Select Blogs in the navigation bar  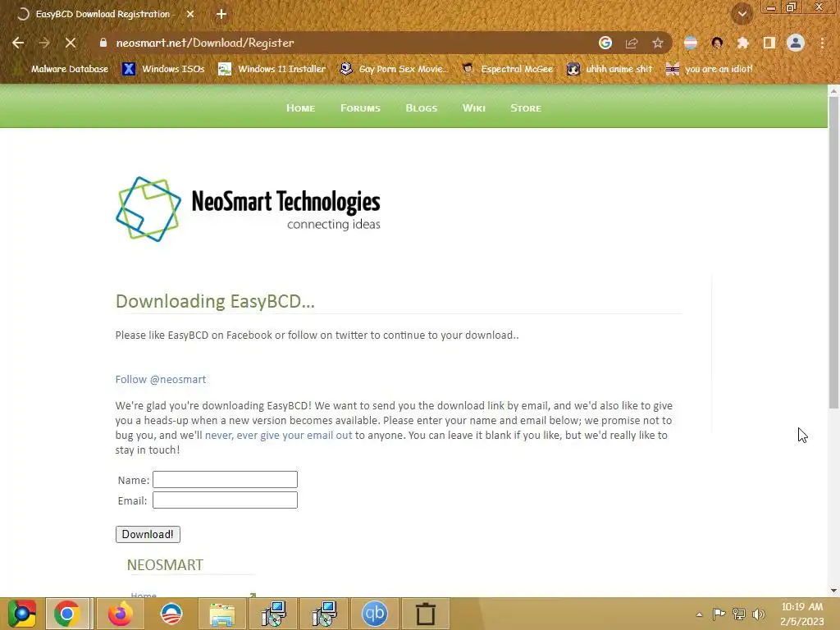(421, 108)
